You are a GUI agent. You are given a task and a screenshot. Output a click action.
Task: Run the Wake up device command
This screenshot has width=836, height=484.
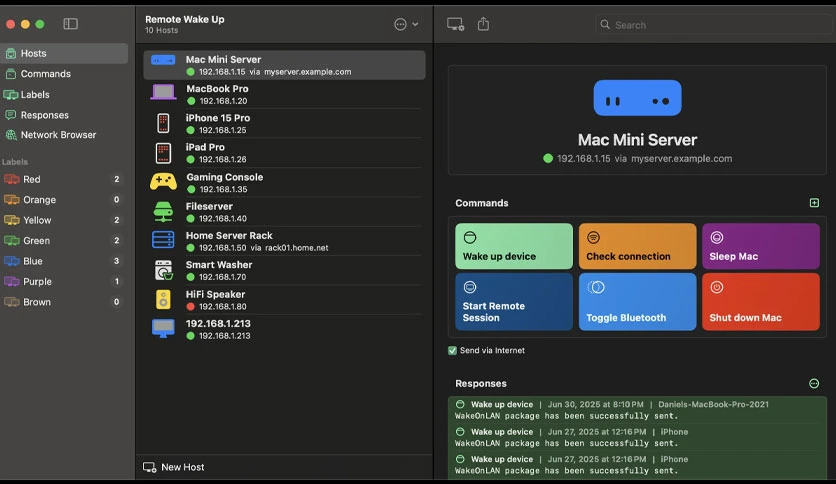[x=514, y=246]
